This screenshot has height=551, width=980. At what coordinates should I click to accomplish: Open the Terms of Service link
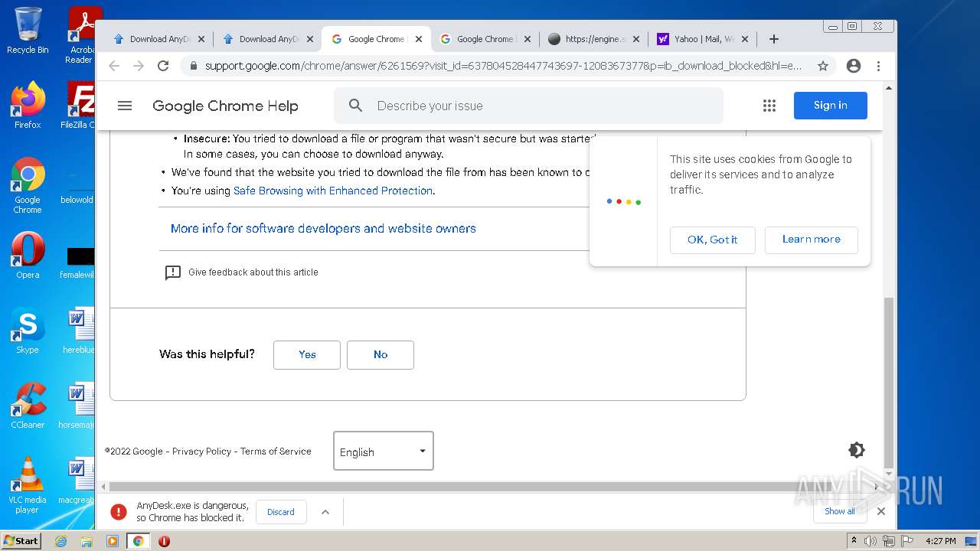276,452
